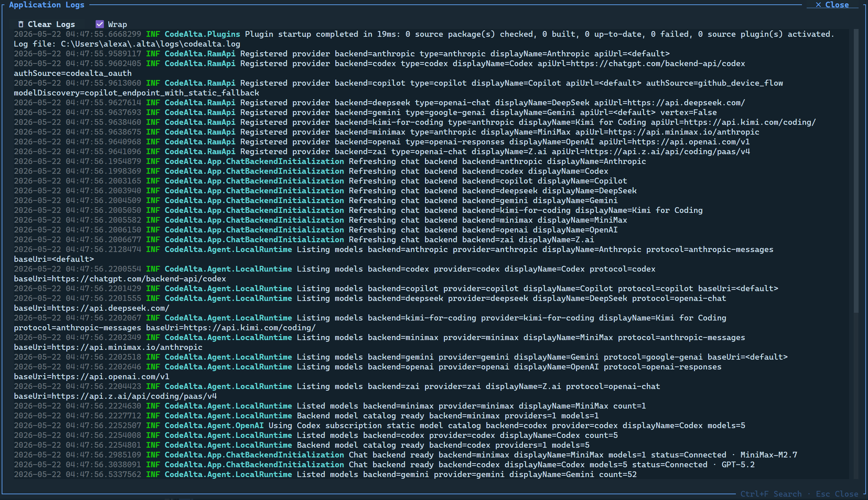Click 'baseUri=https://chatgpt.com/backend-api/codex' text

(120, 279)
